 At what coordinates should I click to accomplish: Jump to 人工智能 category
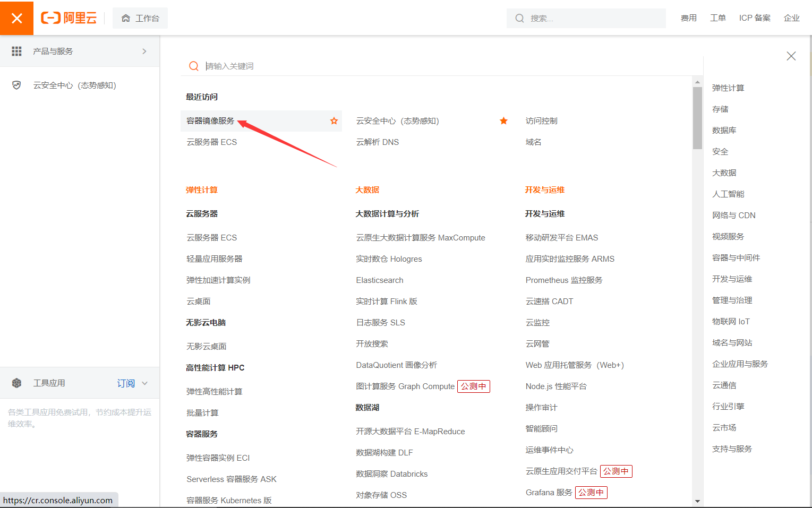(x=728, y=194)
